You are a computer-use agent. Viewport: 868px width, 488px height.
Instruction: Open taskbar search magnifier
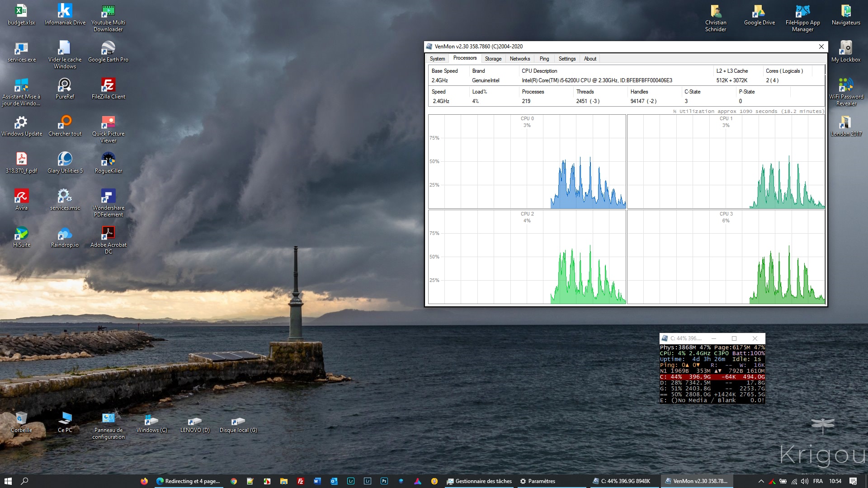click(x=24, y=481)
